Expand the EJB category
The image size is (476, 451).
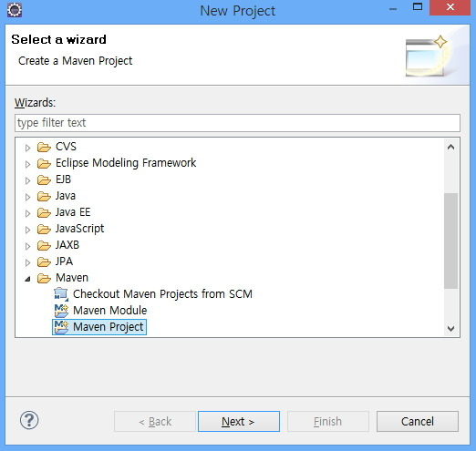tap(27, 180)
